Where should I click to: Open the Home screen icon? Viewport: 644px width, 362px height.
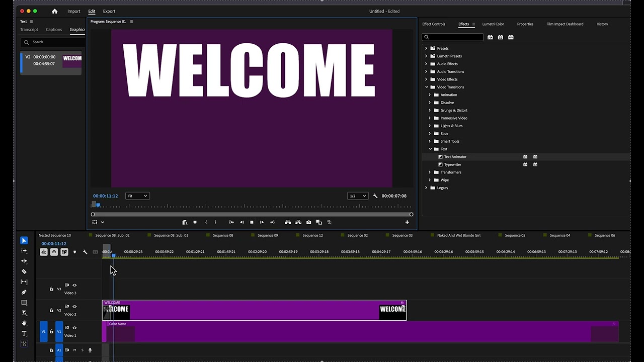point(54,11)
